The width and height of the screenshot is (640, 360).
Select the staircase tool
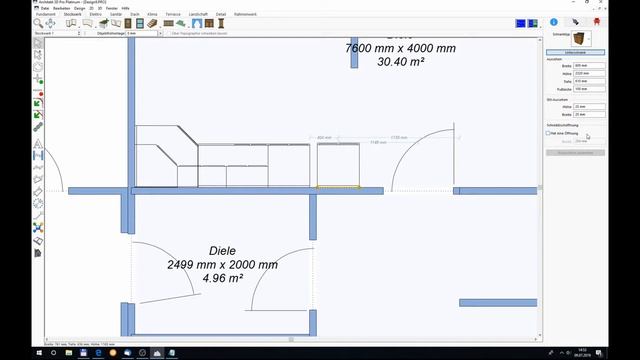(x=152, y=23)
